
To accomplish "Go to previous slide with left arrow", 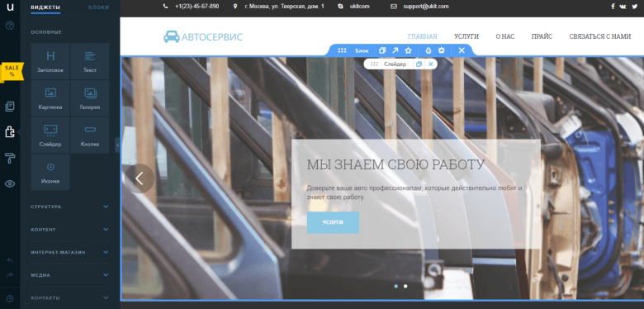I will [140, 178].
